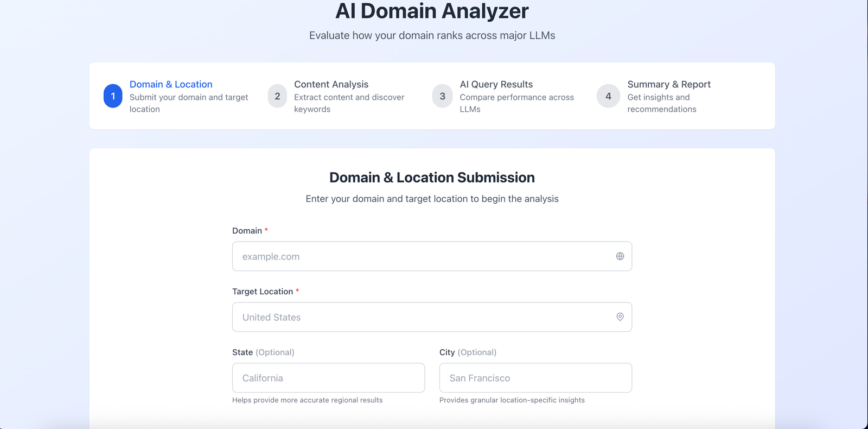
Task: Click the map pin icon in Target Location
Action: click(620, 317)
